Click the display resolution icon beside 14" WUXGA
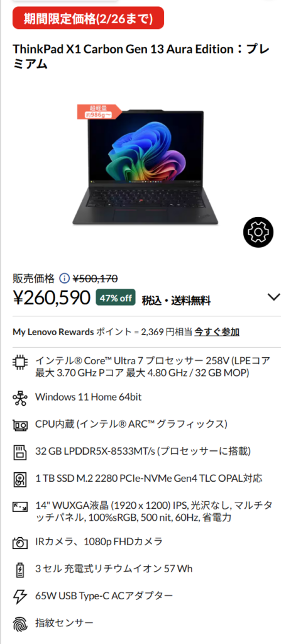Image resolution: width=291 pixels, height=644 pixels. [x=19, y=507]
